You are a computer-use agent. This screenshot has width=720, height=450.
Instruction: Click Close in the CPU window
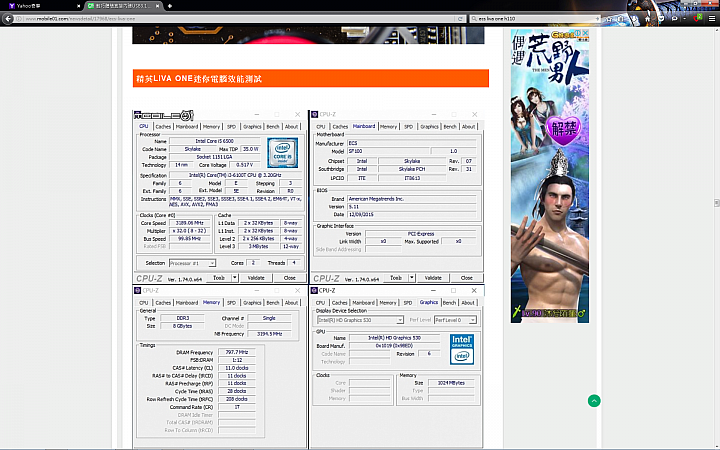(x=289, y=278)
